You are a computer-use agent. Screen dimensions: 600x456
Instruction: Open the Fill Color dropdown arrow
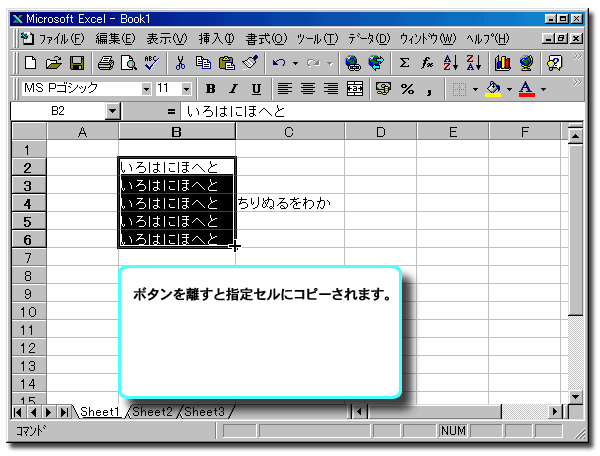509,90
